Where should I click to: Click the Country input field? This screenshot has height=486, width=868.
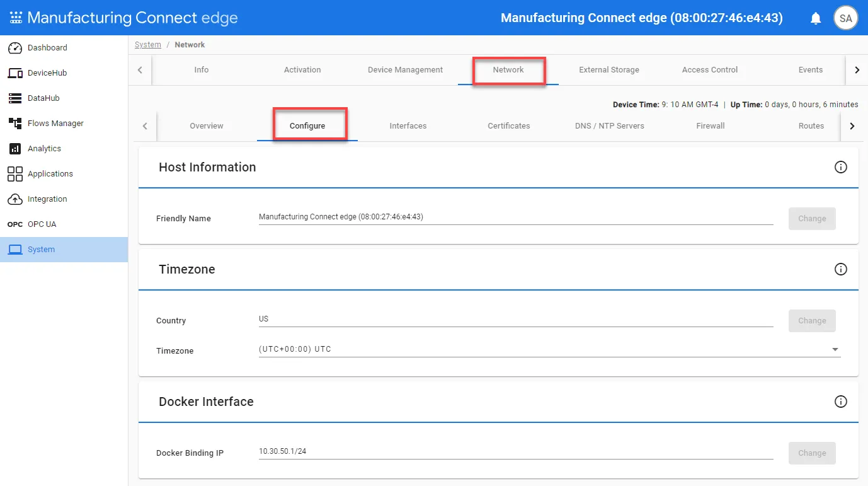(516, 319)
